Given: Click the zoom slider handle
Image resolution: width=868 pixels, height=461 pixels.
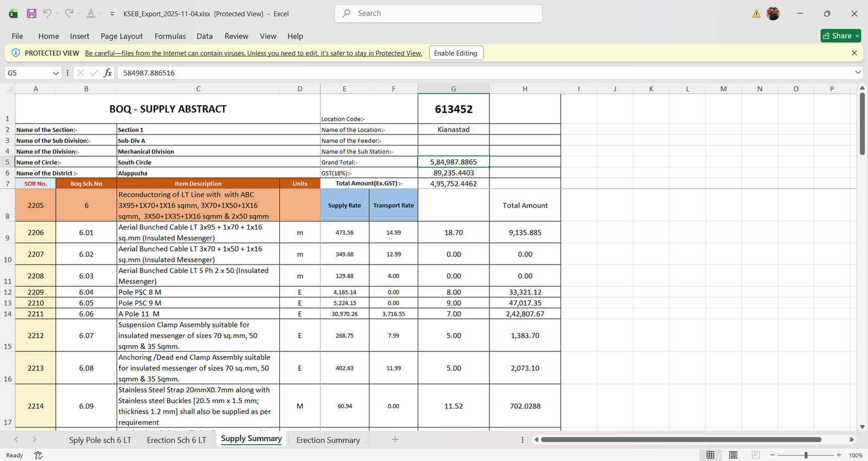Looking at the screenshot, I should coord(806,455).
